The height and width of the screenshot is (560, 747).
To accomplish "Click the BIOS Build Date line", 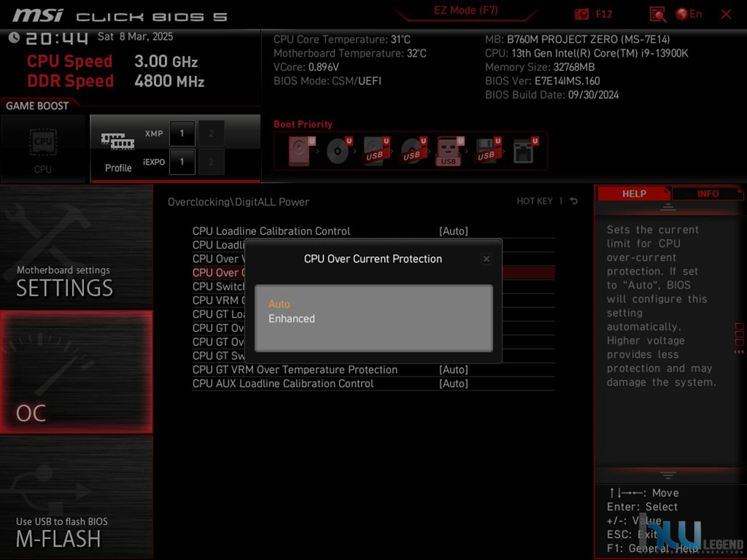I will 552,94.
